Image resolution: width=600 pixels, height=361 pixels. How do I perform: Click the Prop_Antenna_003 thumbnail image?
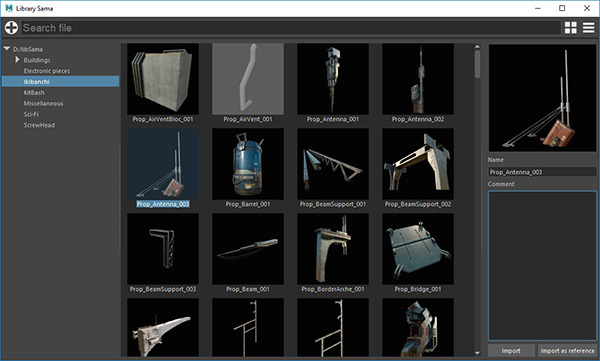163,163
